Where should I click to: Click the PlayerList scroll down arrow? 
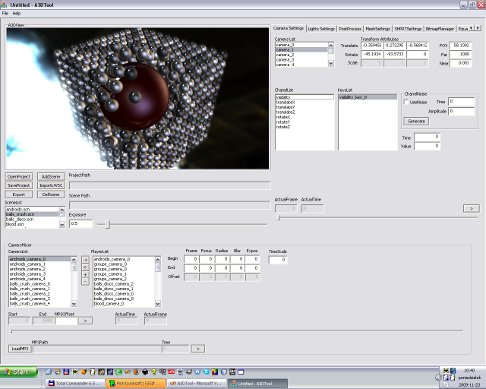click(x=158, y=304)
